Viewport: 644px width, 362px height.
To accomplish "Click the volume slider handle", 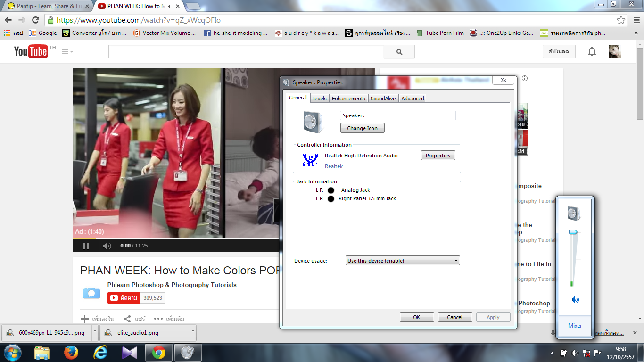I will click(573, 232).
